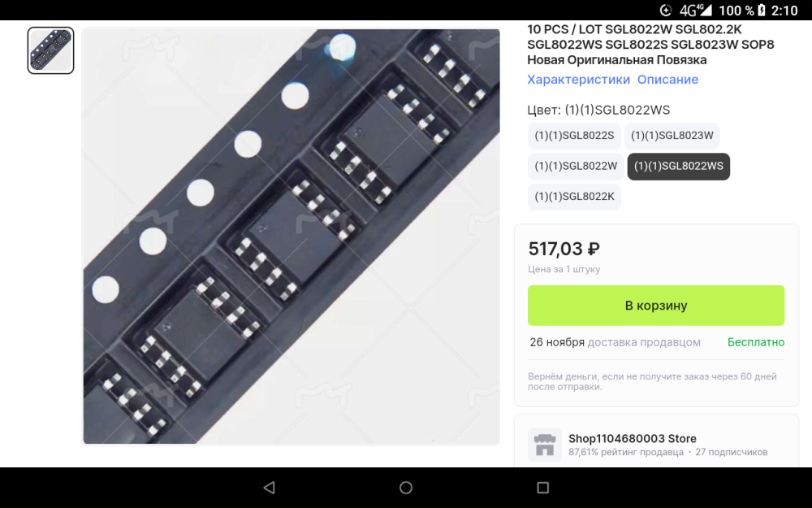Tap the 4G signal indicator icon
Viewport: 812px width, 508px height.
point(696,10)
